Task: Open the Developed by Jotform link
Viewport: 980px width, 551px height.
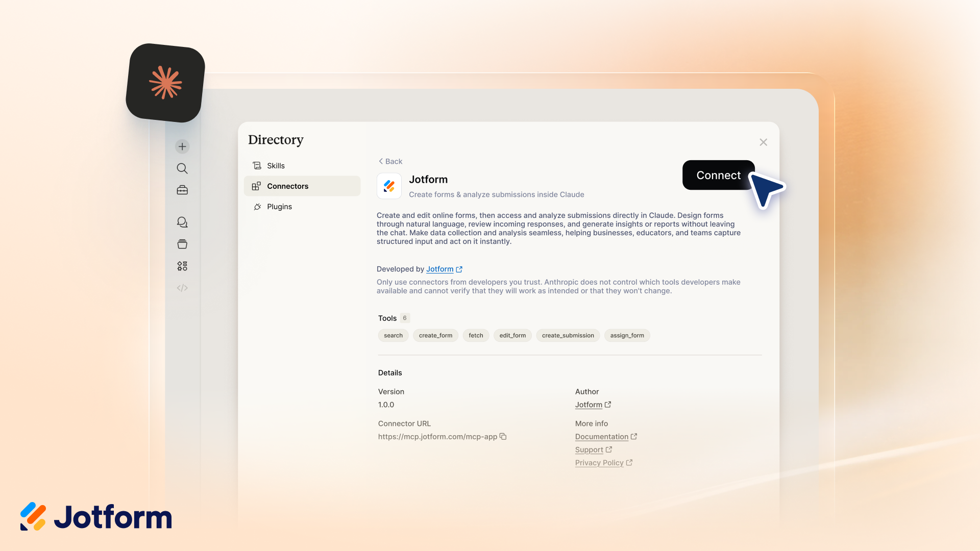Action: (440, 269)
